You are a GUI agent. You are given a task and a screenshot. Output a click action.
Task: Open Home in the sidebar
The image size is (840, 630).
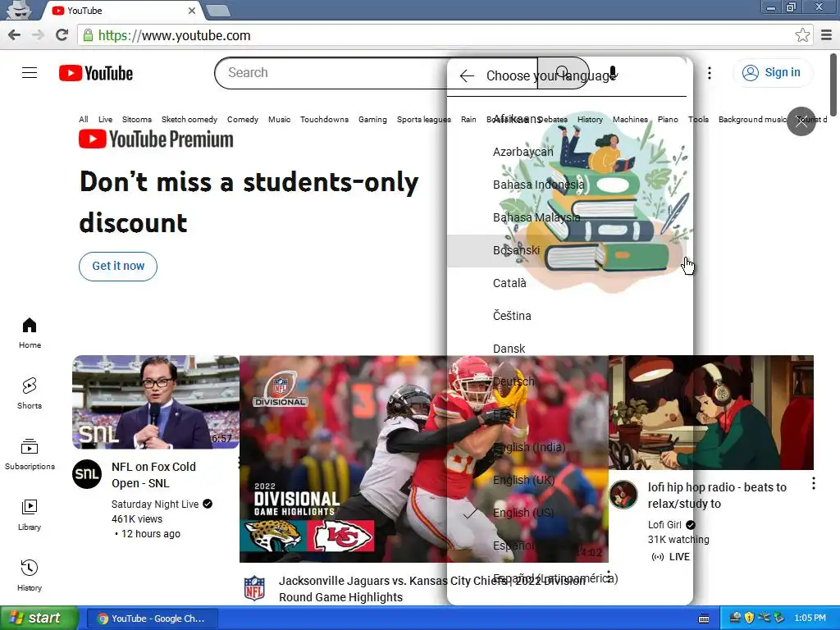30,333
